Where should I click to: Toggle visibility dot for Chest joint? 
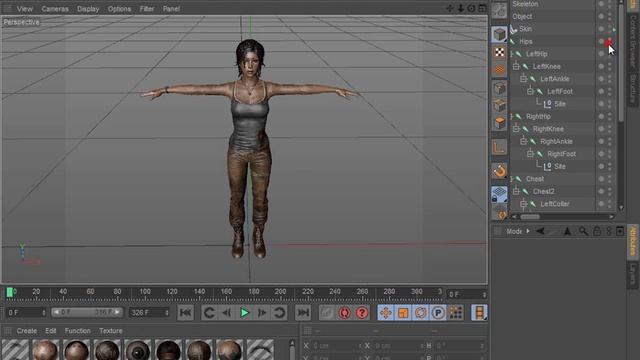(x=601, y=179)
